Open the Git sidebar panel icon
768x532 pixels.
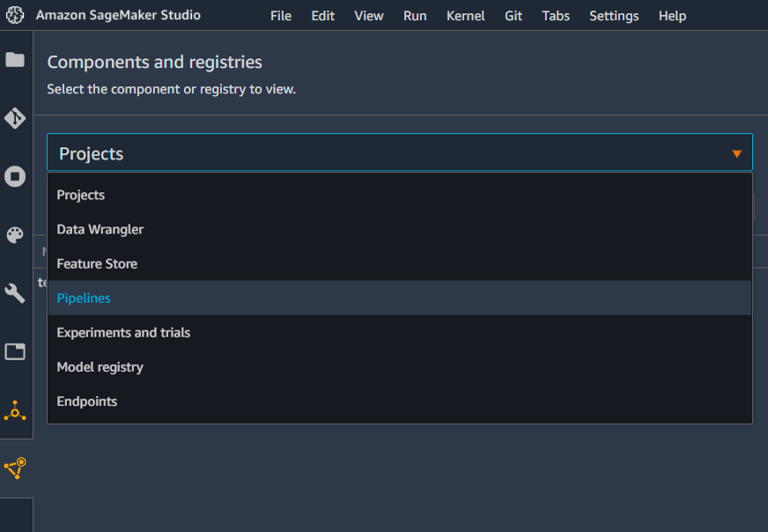pyautogui.click(x=15, y=118)
